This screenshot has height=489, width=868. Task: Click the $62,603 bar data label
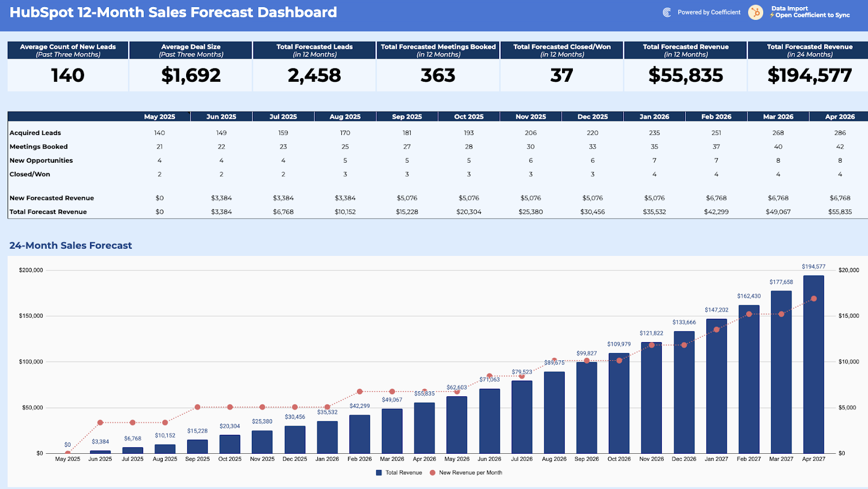click(x=457, y=388)
